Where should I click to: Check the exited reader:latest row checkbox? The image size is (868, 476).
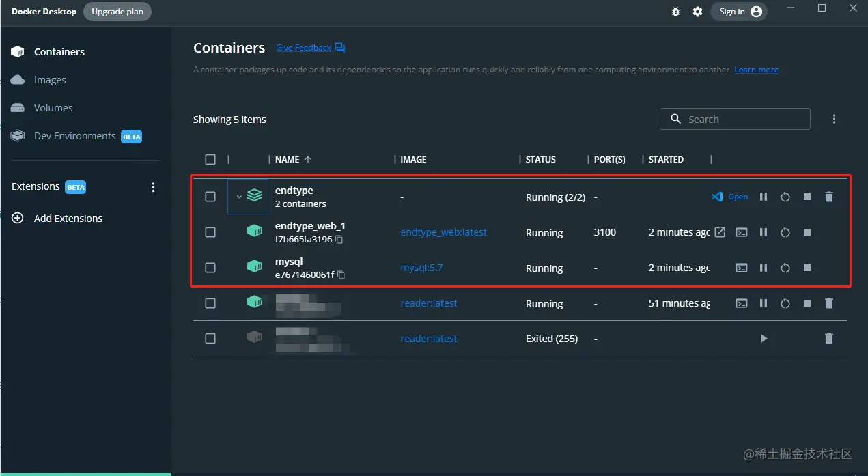pos(210,339)
